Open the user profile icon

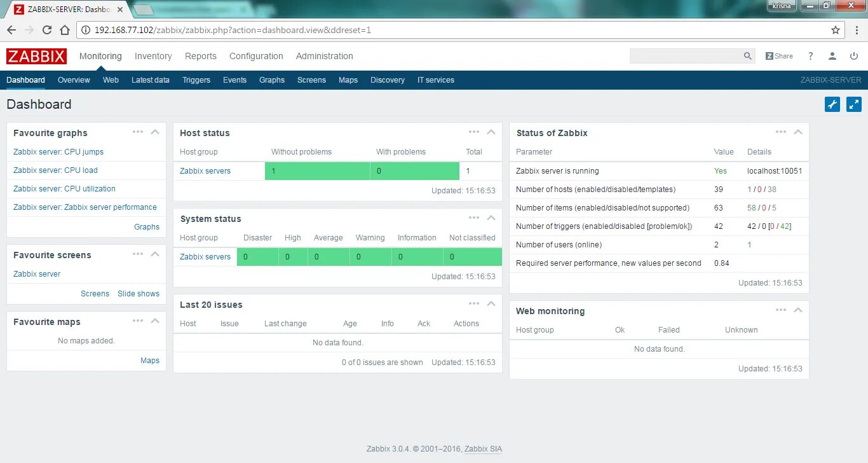(x=832, y=56)
